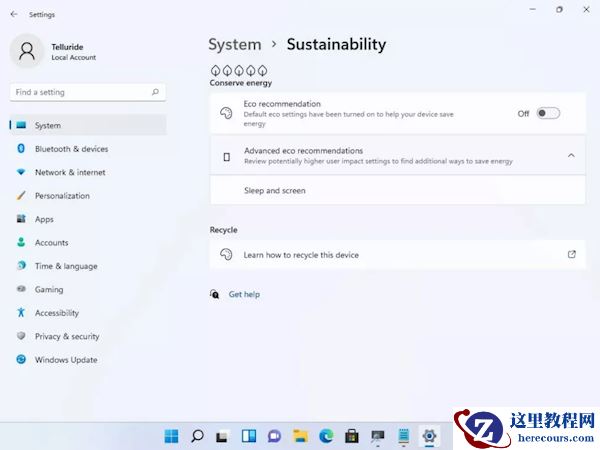Open File Explorer from the taskbar
Screen dimensions: 600x450
coord(300,436)
